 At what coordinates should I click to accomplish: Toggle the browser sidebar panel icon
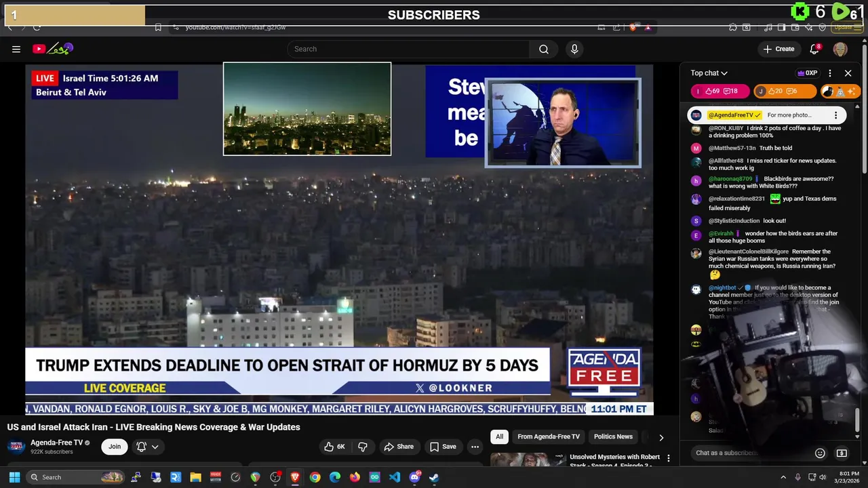coord(781,27)
